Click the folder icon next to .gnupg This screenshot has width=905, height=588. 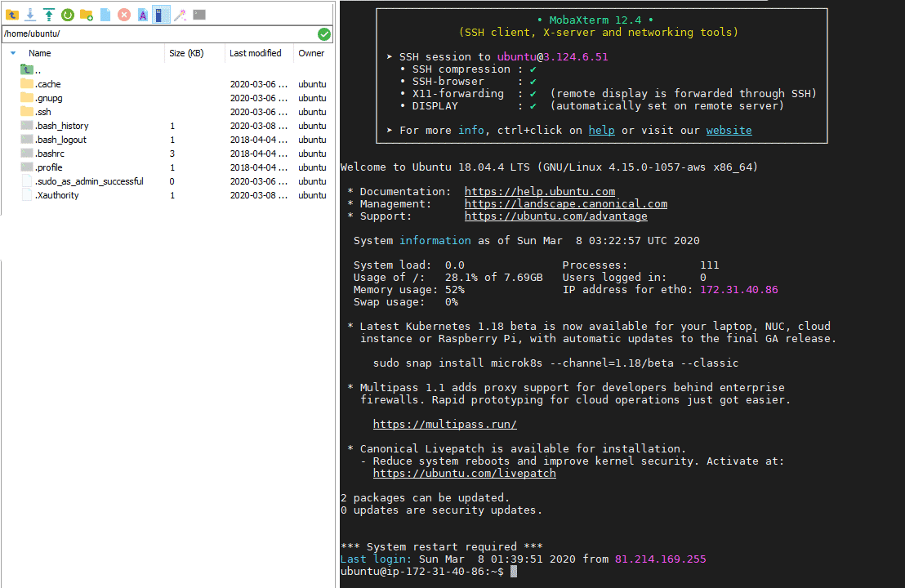(27, 97)
